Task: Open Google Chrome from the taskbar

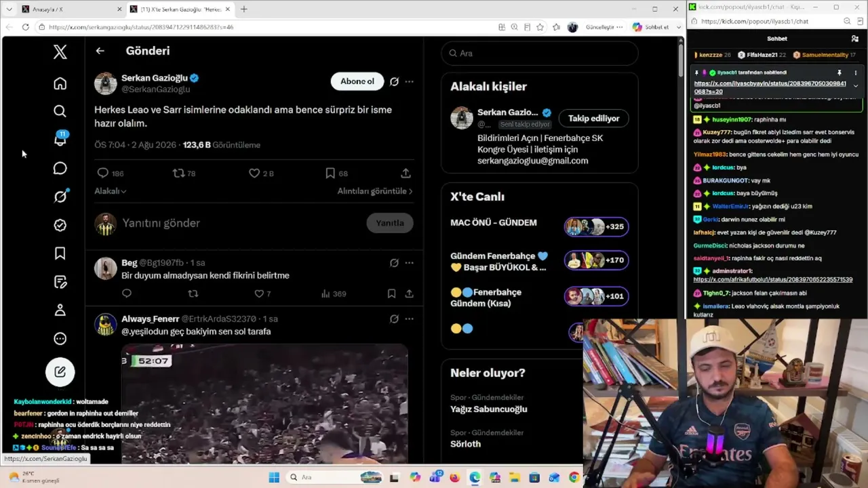Action: tap(574, 477)
